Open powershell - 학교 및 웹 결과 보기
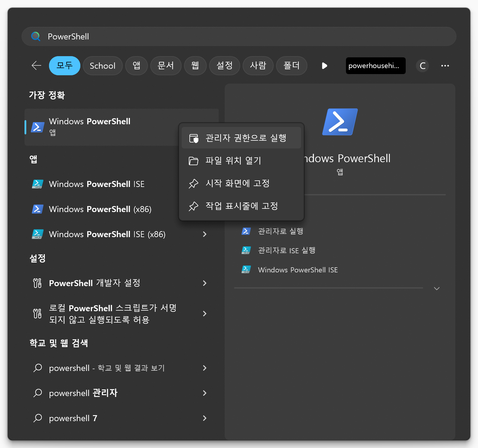This screenshot has height=448, width=478. pyautogui.click(x=107, y=368)
